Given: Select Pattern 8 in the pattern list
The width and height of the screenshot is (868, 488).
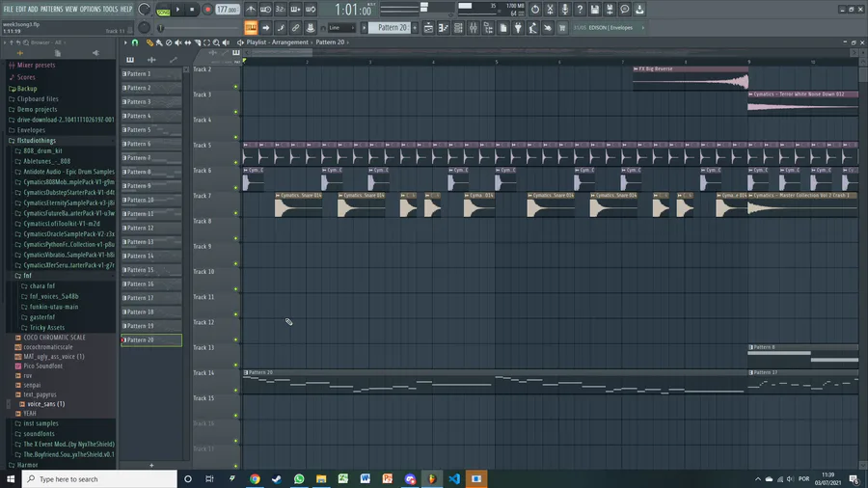Looking at the screenshot, I should tap(151, 172).
